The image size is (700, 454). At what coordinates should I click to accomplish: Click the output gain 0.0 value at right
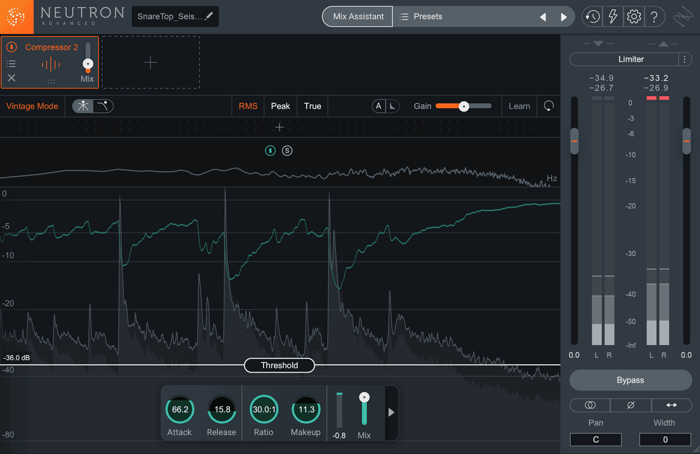[x=686, y=355]
